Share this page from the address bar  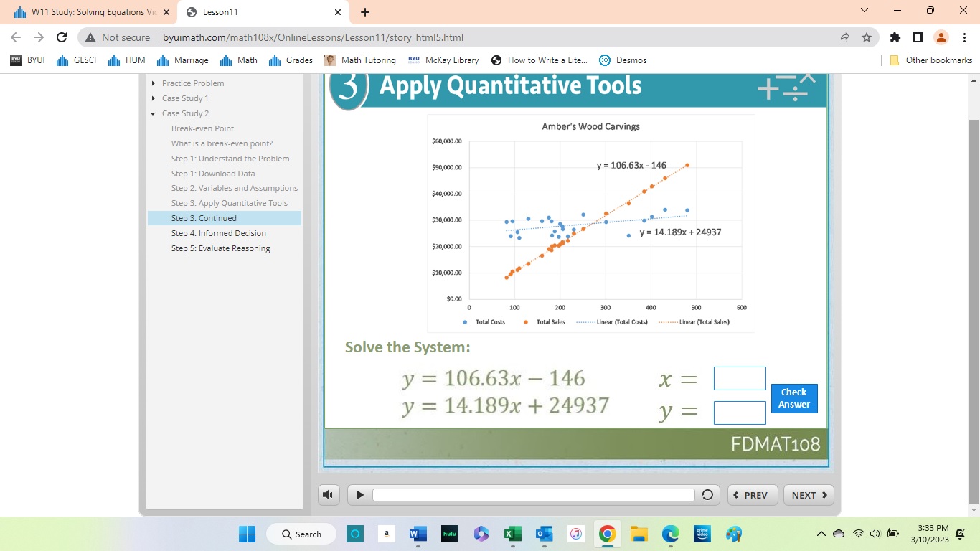click(844, 37)
